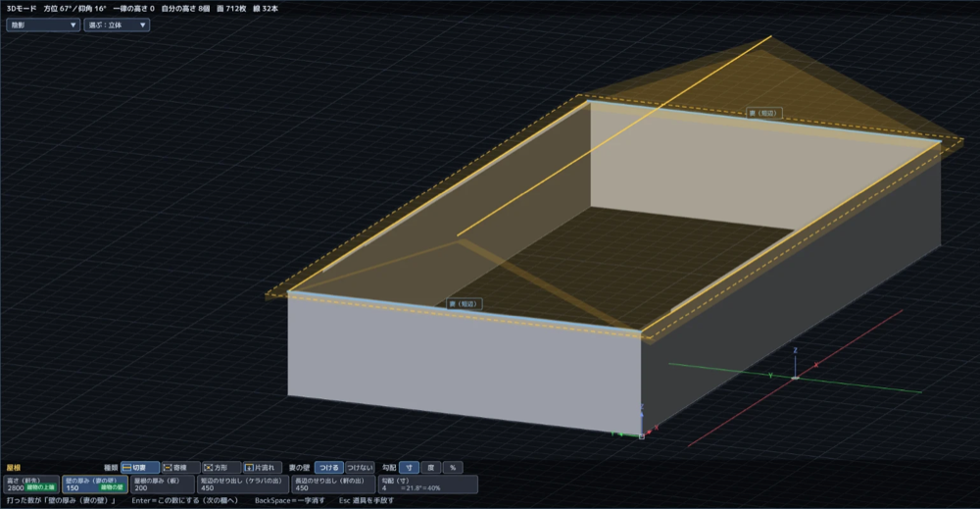Click the lower 妻（短辺） gable label
The image size is (980, 509).
(x=464, y=304)
